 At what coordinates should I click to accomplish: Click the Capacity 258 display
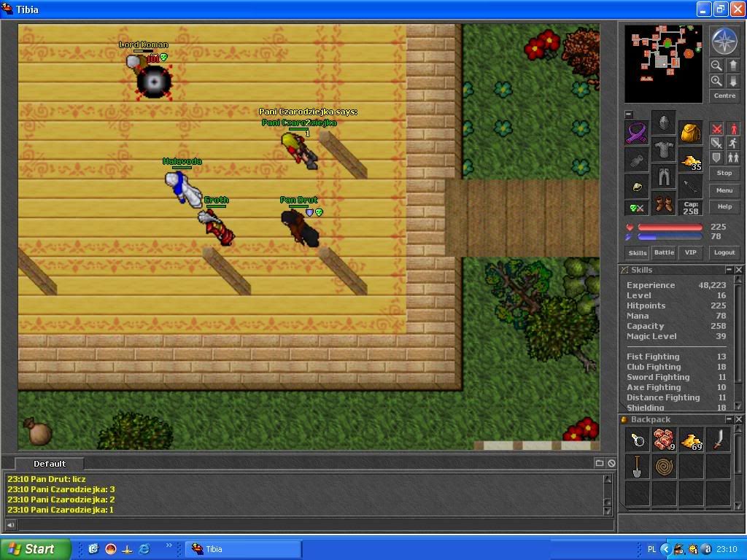(690, 208)
